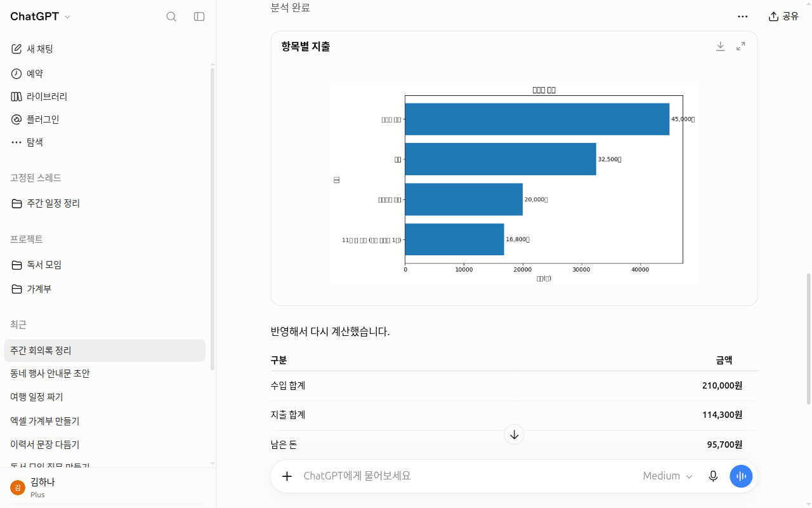The width and height of the screenshot is (812, 508).
Task: Click the 최근 section header
Action: (x=18, y=324)
